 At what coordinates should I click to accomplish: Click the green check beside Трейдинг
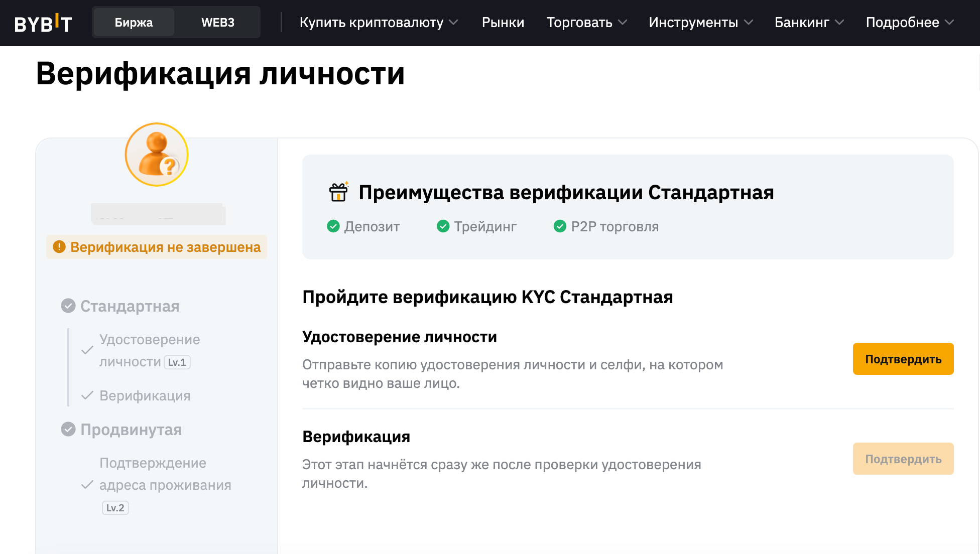coord(443,226)
